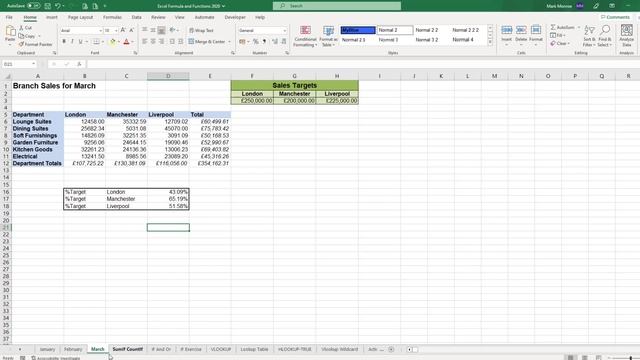Click the Increase Font Size icon
The image size is (640, 360).
(123, 30)
